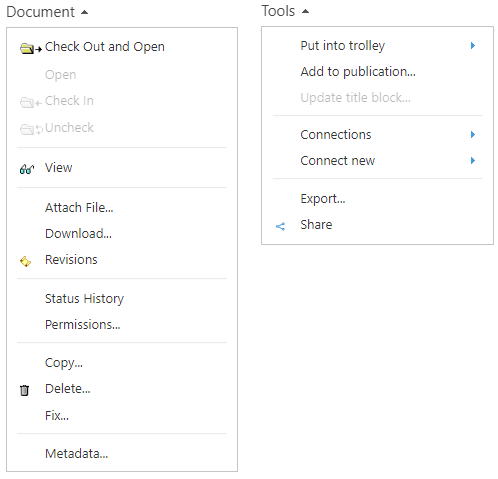Collapse the Tools menu header arrow
Image resolution: width=498 pixels, height=479 pixels.
(305, 12)
